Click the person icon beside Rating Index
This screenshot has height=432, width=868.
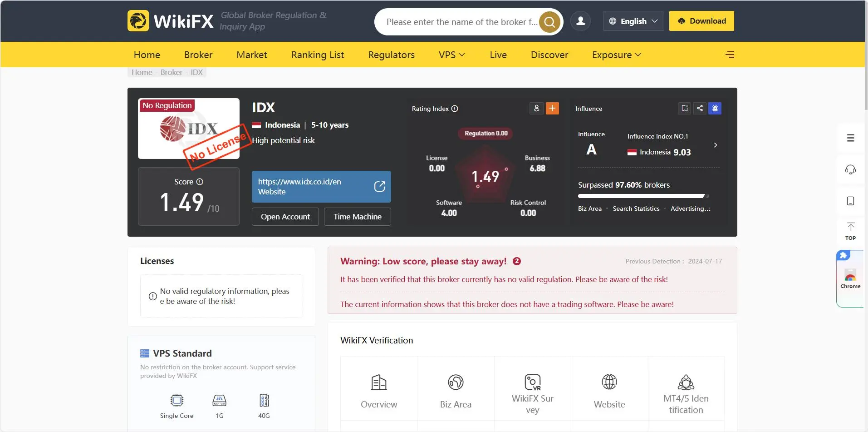[536, 108]
